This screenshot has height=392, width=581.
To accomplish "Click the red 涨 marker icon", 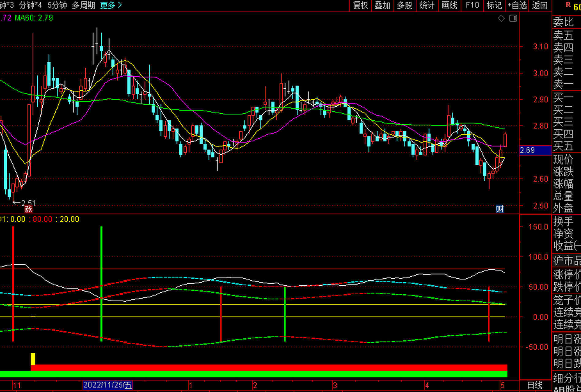I will [x=28, y=209].
